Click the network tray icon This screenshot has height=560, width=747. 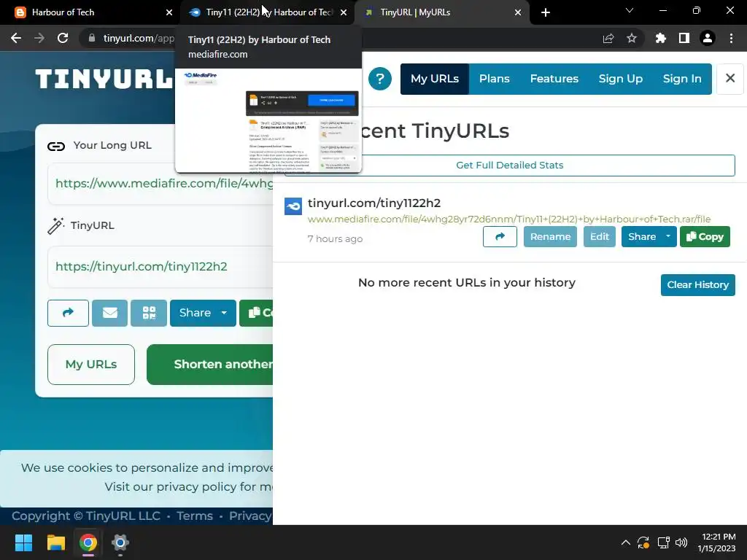pos(663,542)
